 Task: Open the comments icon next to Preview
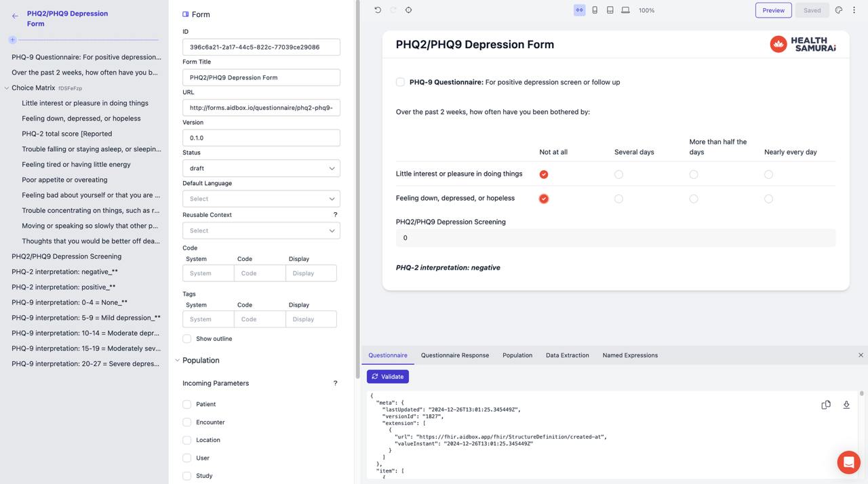click(838, 9)
